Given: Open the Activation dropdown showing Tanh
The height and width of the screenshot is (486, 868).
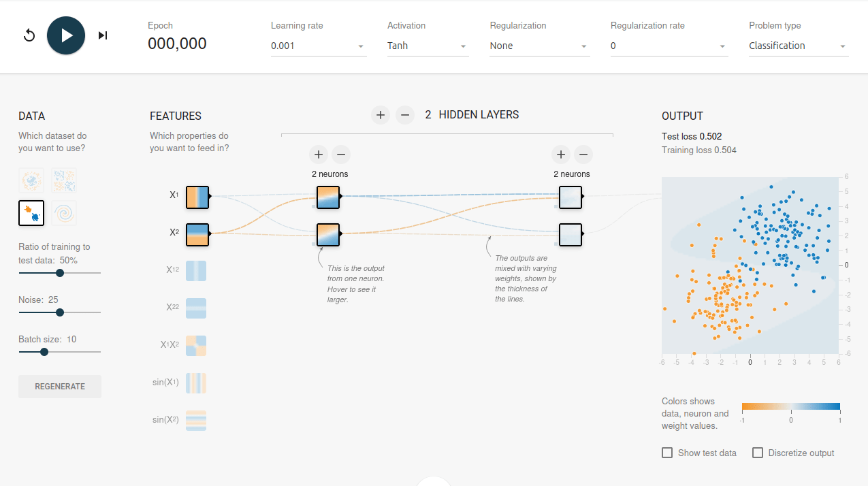Looking at the screenshot, I should [428, 46].
